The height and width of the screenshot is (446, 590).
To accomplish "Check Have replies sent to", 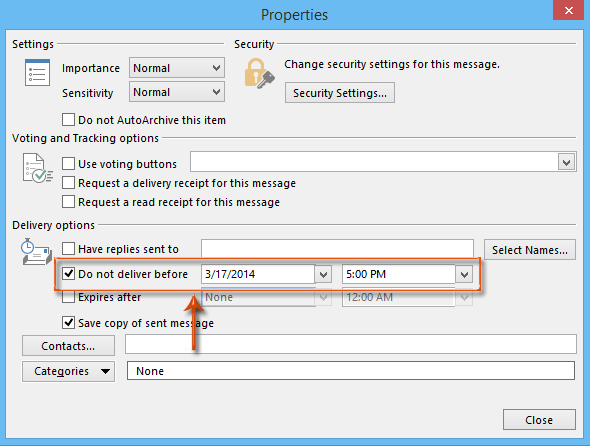I will [x=68, y=249].
